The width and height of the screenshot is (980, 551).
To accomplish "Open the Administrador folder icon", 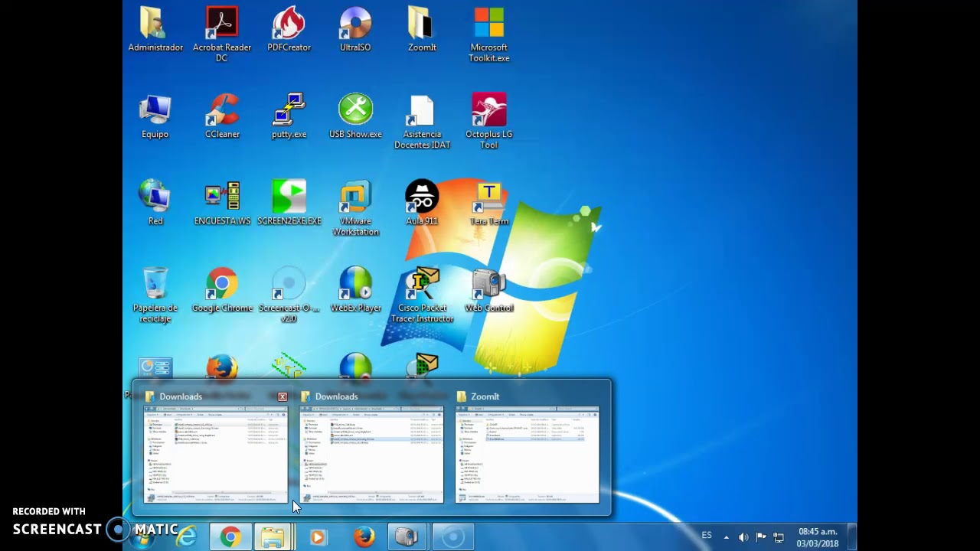I will (155, 30).
